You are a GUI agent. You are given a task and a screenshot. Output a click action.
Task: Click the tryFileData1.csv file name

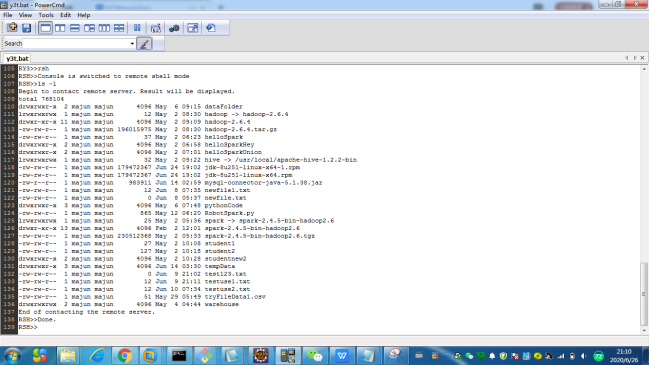(235, 297)
